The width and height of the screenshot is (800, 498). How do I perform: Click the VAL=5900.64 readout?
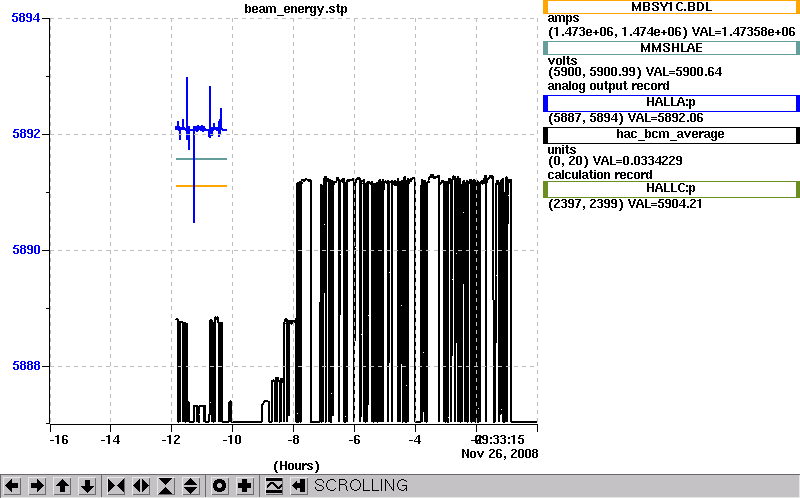tap(684, 71)
